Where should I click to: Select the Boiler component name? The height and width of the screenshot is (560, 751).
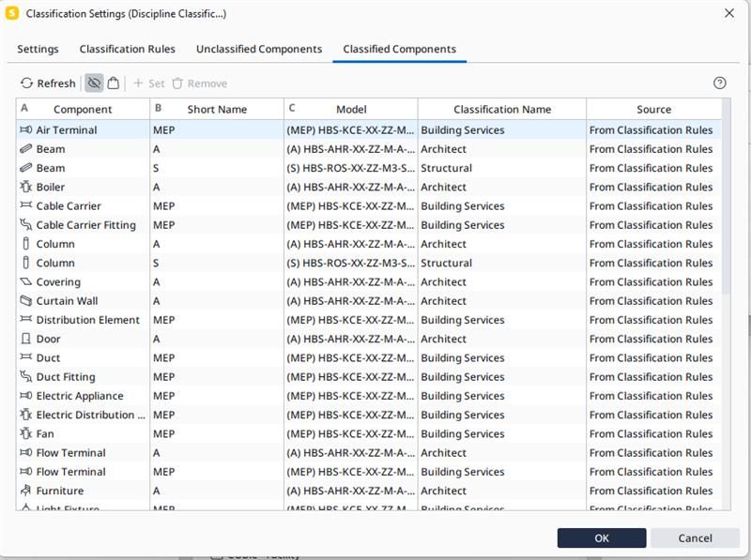coord(51,187)
